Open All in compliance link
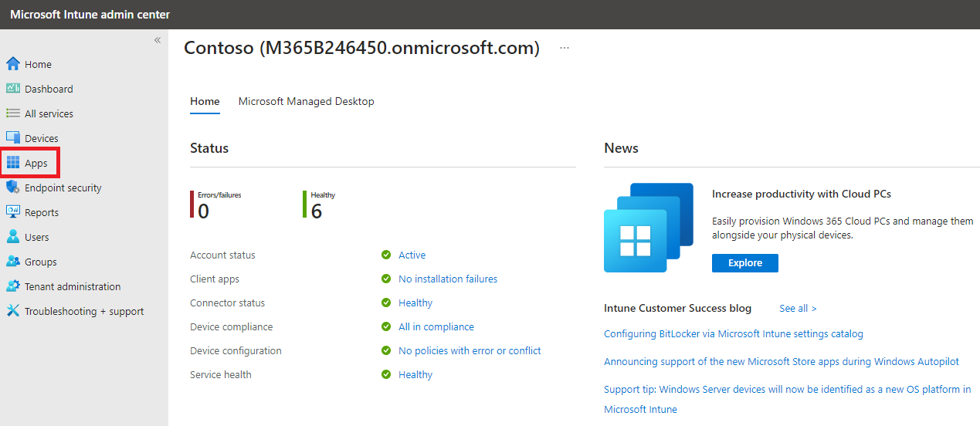 436,326
